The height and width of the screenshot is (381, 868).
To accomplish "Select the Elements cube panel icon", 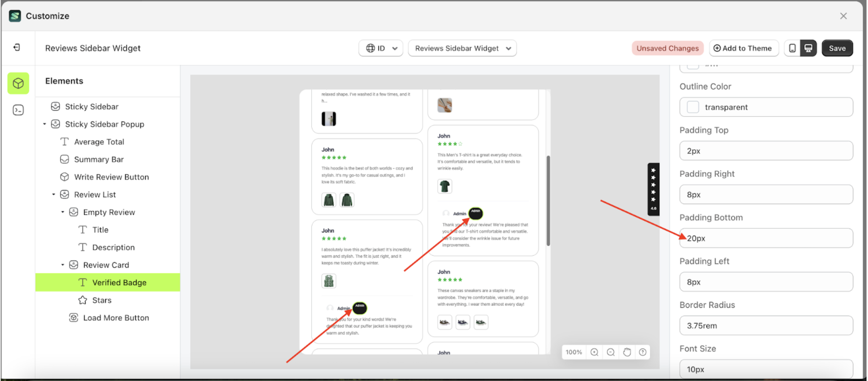I will point(18,83).
